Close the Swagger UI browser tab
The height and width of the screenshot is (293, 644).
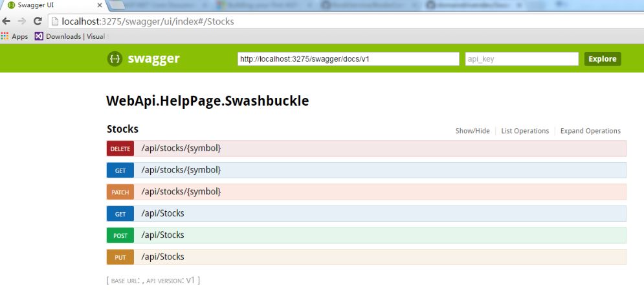tap(100, 6)
